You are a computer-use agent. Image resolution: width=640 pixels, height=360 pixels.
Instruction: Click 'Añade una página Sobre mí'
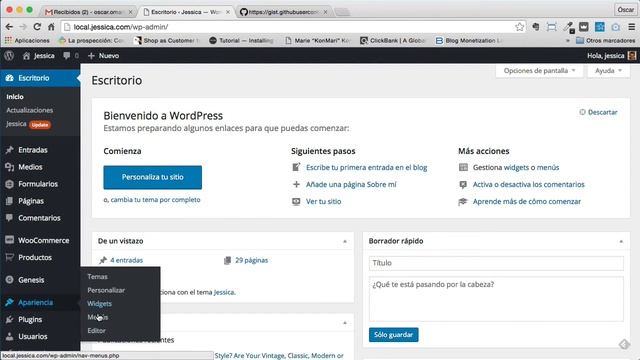click(x=351, y=184)
